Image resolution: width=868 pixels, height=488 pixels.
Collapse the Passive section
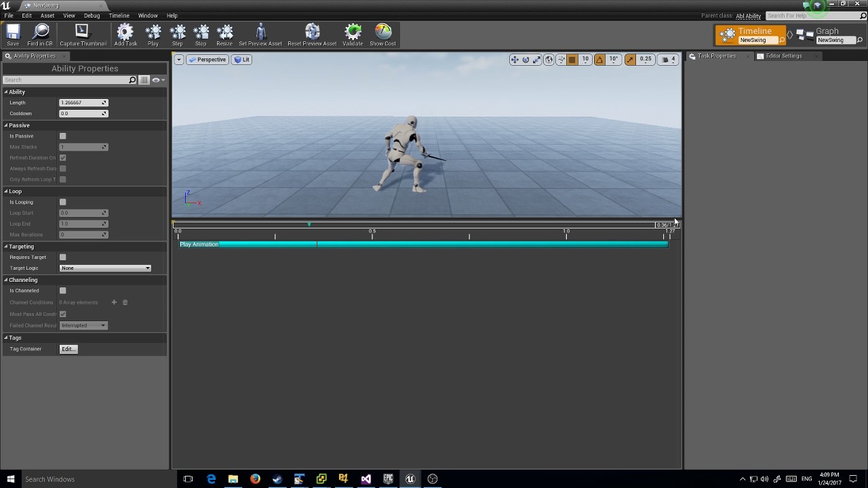coord(6,125)
